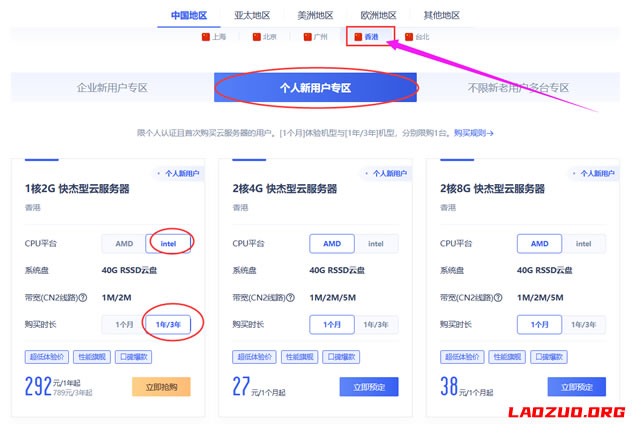Click the flag icon beside 香港
Screen dimensions: 632x424
(358, 37)
